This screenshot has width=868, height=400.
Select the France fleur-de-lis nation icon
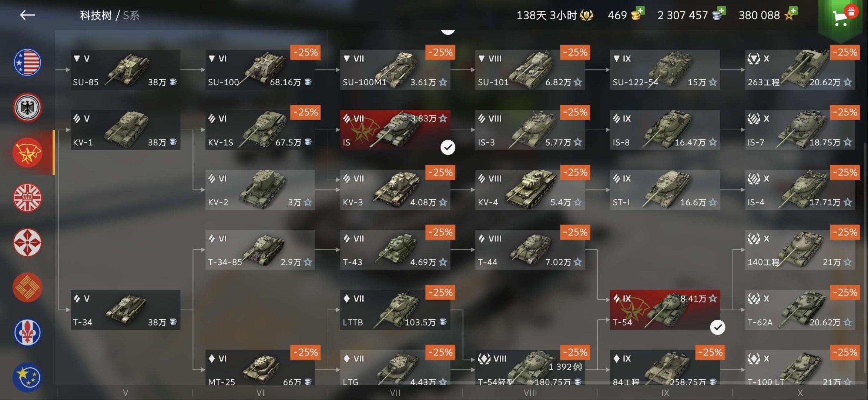27,333
